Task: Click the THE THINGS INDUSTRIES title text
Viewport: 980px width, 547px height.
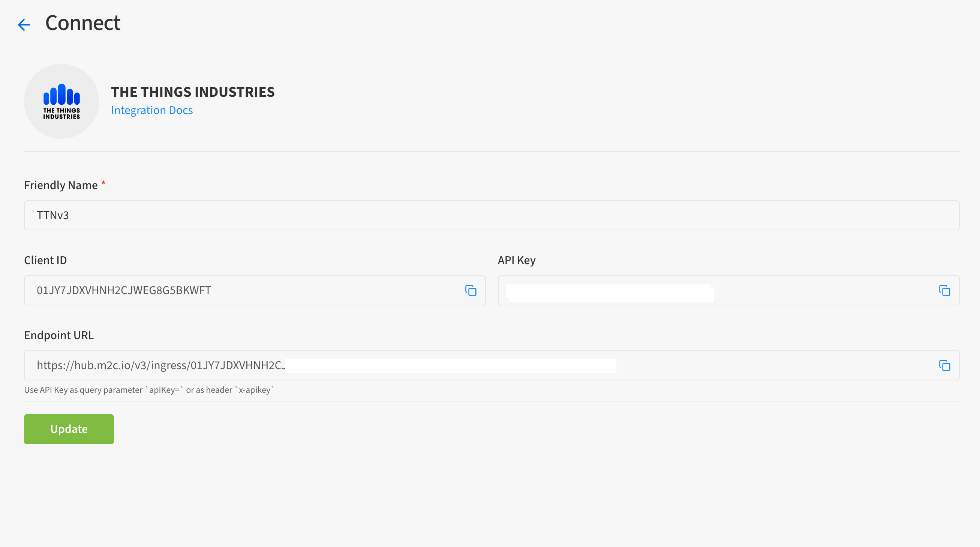Action: point(192,92)
